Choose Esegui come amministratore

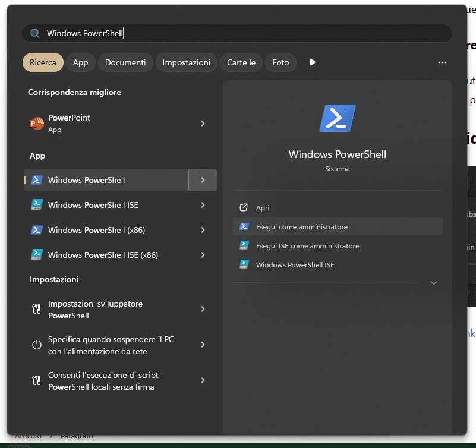301,227
